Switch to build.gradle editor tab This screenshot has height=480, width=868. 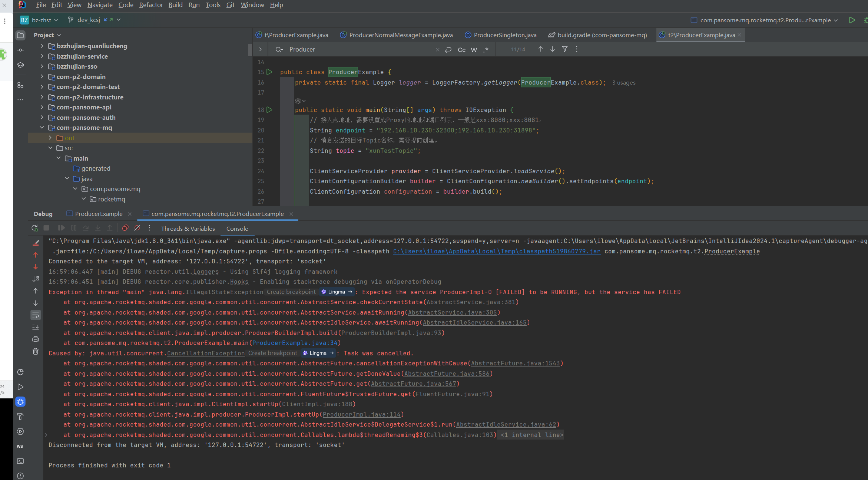coord(597,35)
